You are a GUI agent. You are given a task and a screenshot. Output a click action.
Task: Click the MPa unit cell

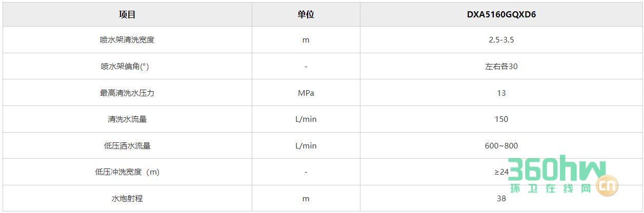point(306,93)
